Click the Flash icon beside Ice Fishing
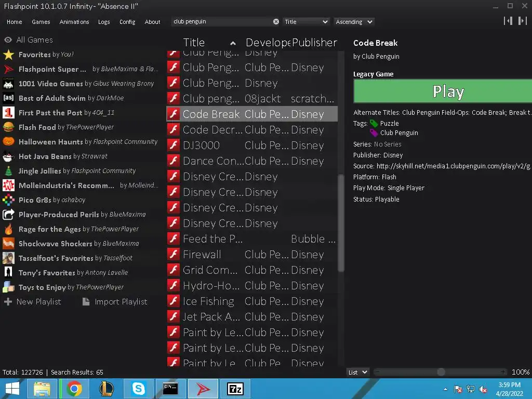Image resolution: width=532 pixels, height=399 pixels. (174, 301)
